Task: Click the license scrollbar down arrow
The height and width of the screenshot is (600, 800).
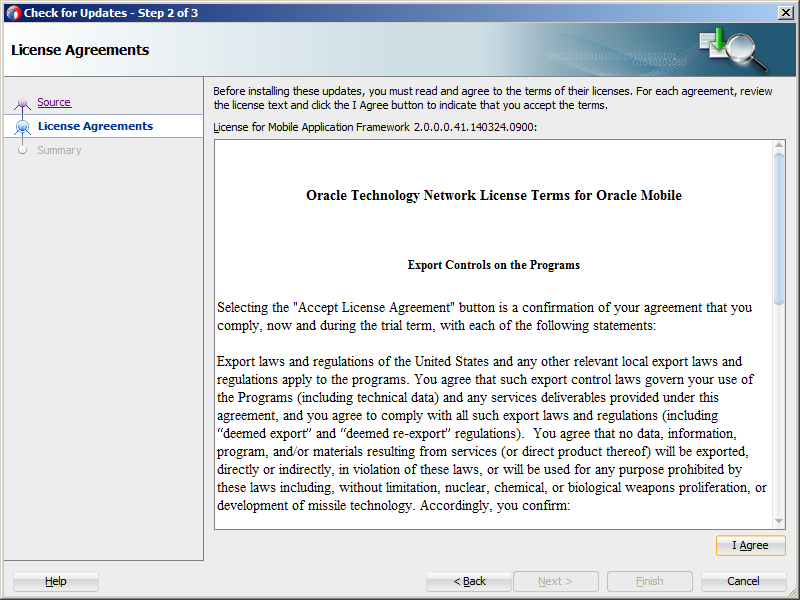Action: [779, 521]
